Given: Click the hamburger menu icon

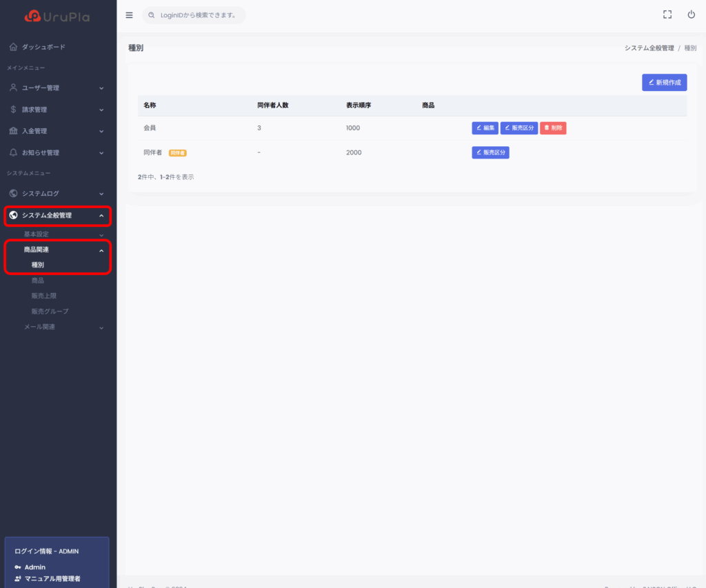Looking at the screenshot, I should [x=129, y=14].
